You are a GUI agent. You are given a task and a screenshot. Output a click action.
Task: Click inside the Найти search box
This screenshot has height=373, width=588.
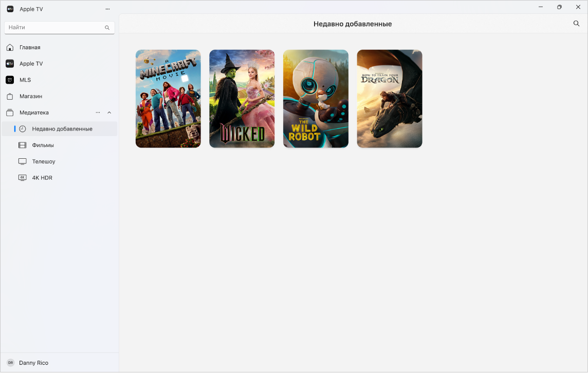(51, 27)
